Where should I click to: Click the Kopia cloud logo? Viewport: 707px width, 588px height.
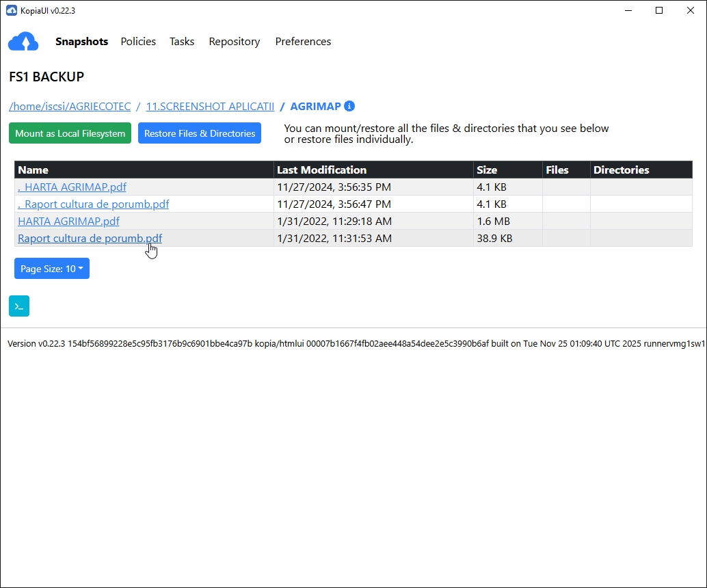[23, 42]
